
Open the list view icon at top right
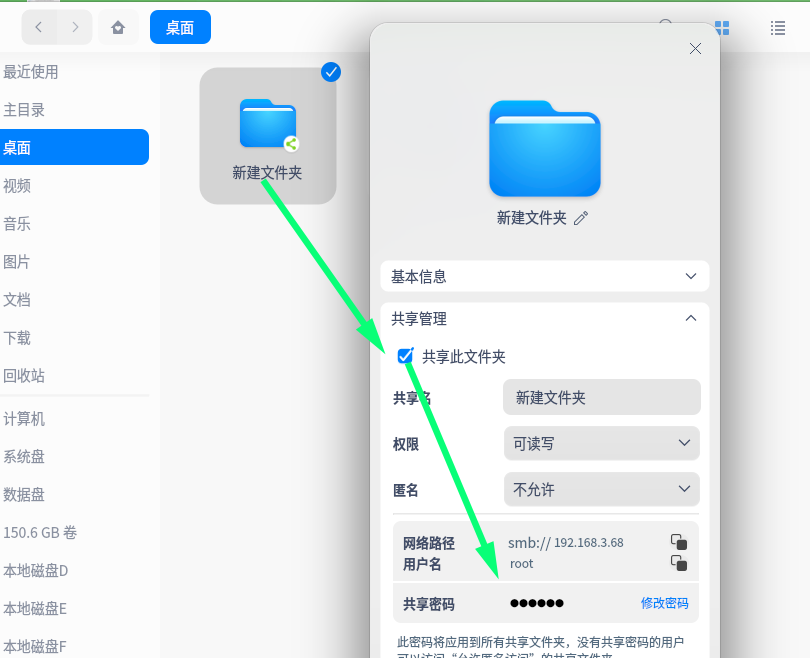[778, 27]
